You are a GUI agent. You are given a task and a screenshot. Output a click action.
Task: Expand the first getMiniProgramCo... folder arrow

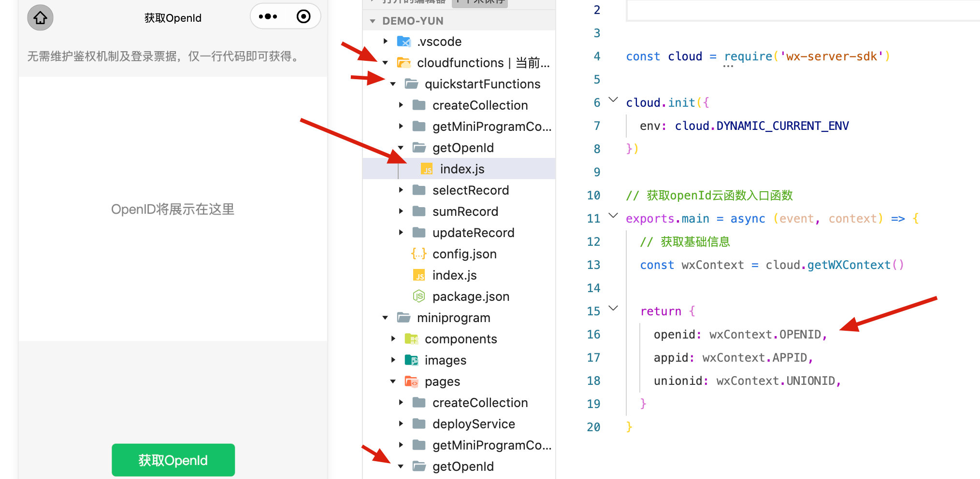[401, 127]
